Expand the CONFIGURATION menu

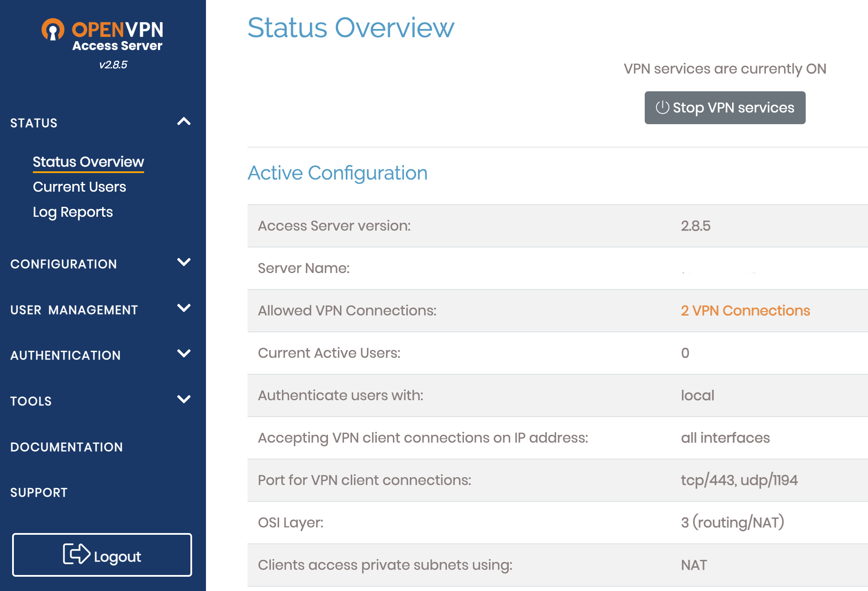[x=184, y=262]
